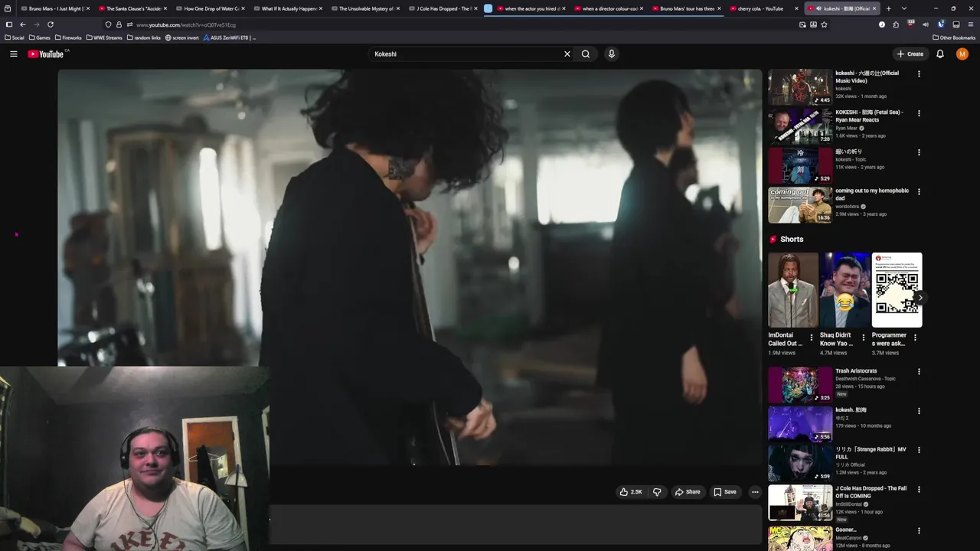Open the account avatar menu
Image resolution: width=980 pixels, height=551 pixels.
[962, 54]
